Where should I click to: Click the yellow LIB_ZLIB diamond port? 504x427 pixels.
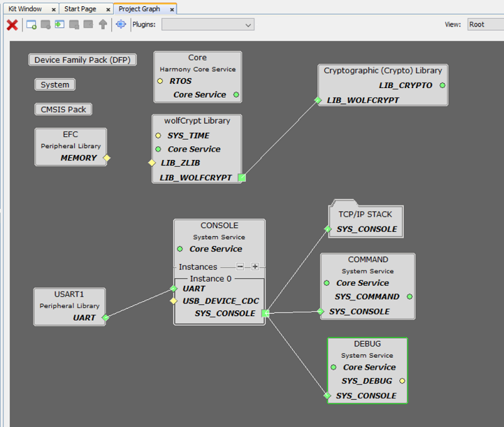coord(152,163)
